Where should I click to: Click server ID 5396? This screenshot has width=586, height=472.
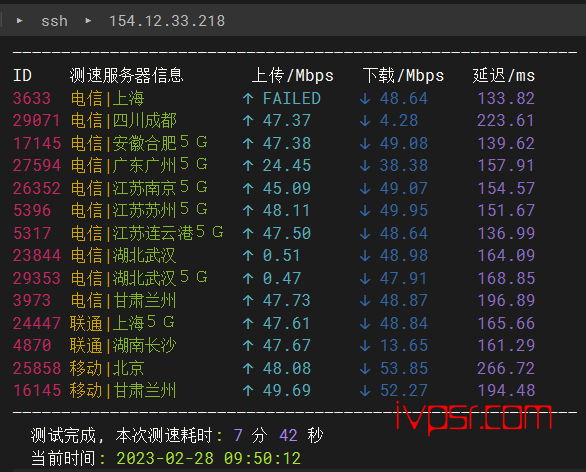(x=32, y=210)
